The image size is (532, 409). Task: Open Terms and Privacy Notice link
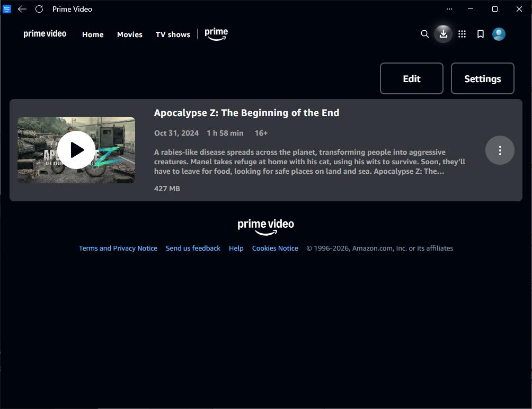tap(118, 248)
